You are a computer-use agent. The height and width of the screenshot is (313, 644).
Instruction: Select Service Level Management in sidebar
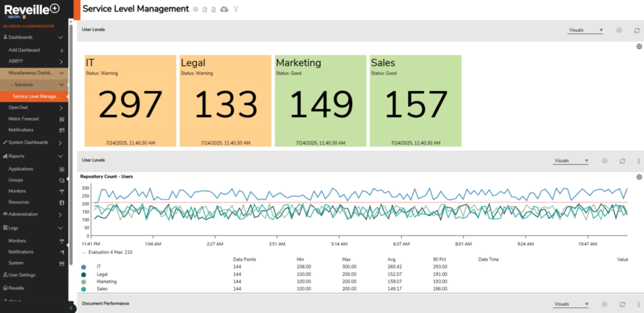point(35,96)
